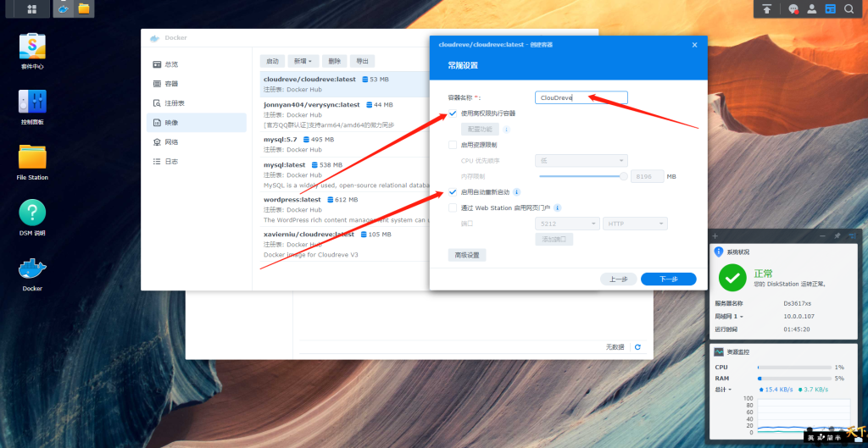Toggle execute container using high privilege
The image size is (868, 448).
click(453, 113)
